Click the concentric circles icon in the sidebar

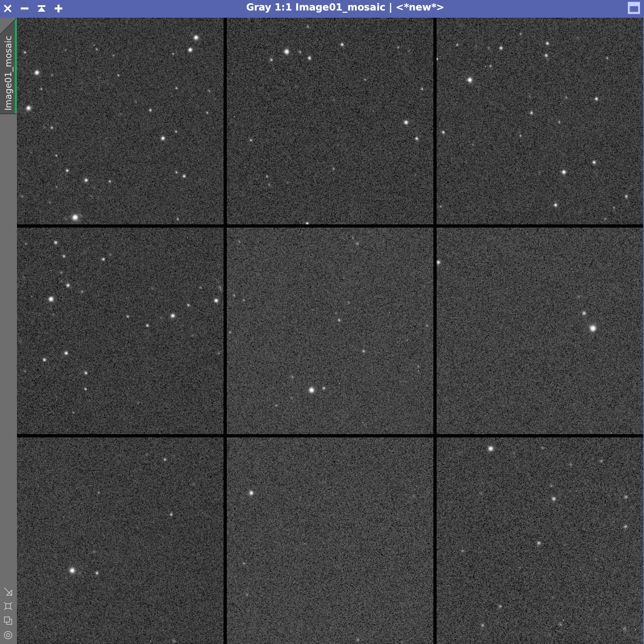pos(8,635)
